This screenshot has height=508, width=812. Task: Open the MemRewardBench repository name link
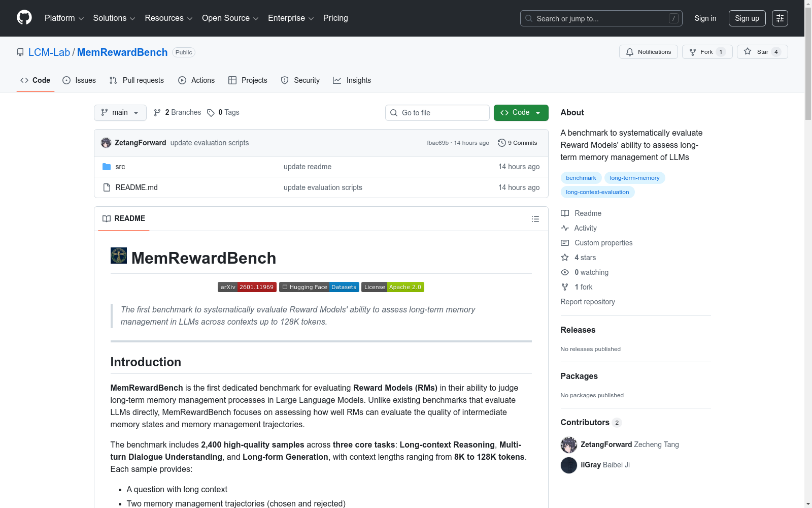point(122,52)
